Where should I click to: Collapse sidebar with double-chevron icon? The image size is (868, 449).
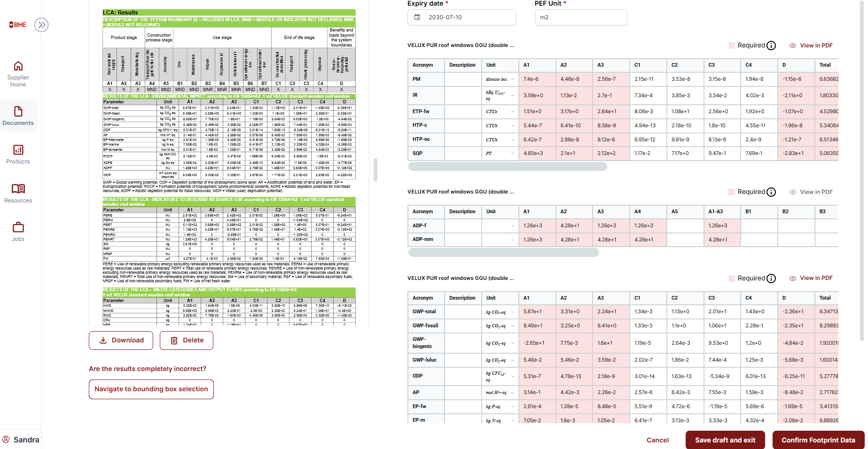[x=41, y=25]
